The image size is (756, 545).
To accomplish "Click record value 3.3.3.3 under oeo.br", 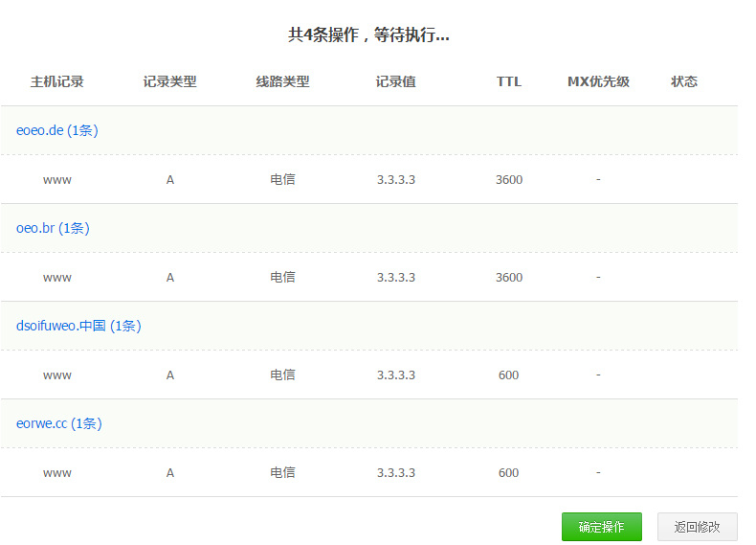I will (396, 277).
